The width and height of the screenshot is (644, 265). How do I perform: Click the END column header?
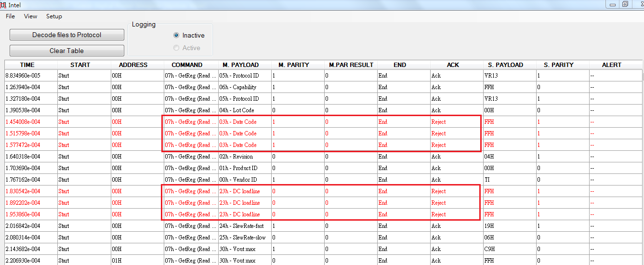[404, 65]
